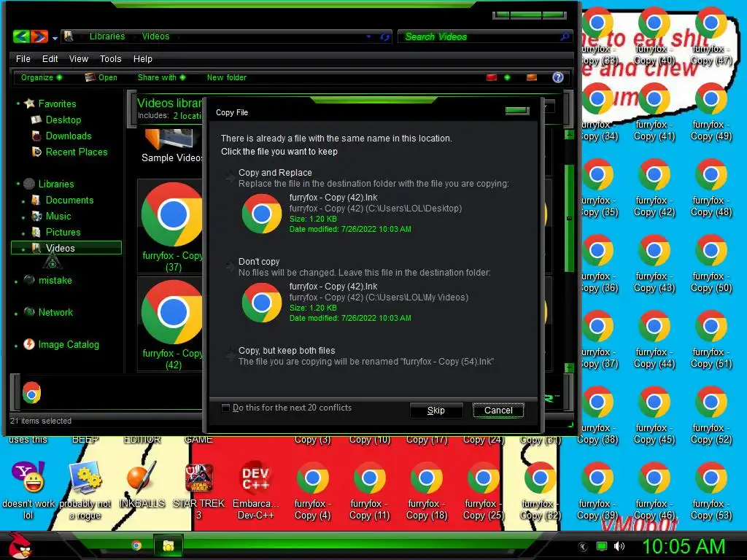This screenshot has height=560, width=747.
Task: Click the Angry Birds start button
Action: [19, 545]
